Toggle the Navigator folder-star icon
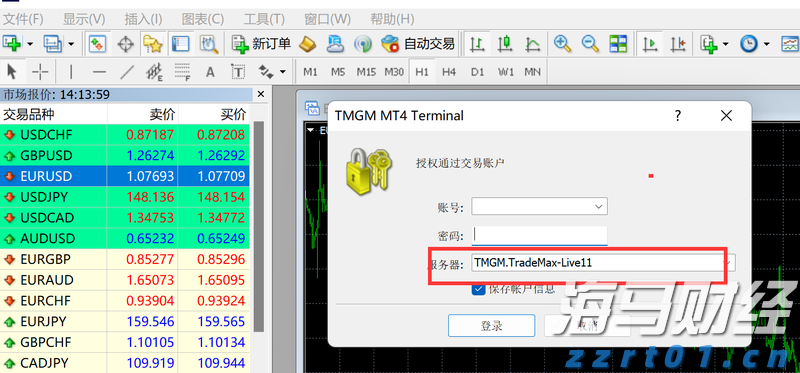 pos(153,44)
